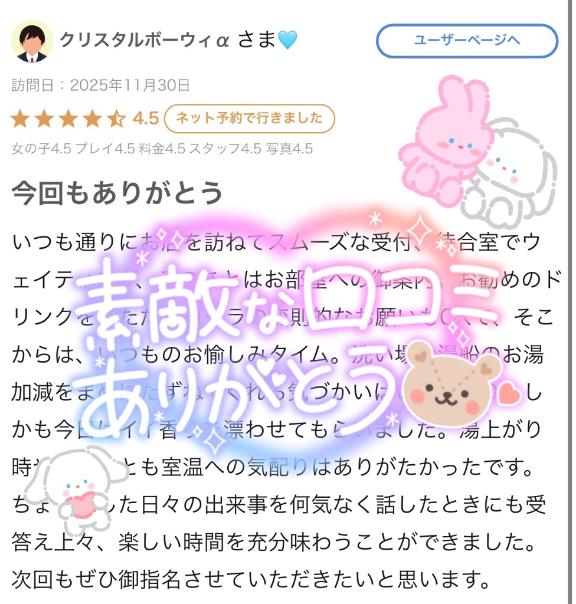The image size is (576, 604).
Task: Click the review title 今回もありがとう
Action: point(118,193)
